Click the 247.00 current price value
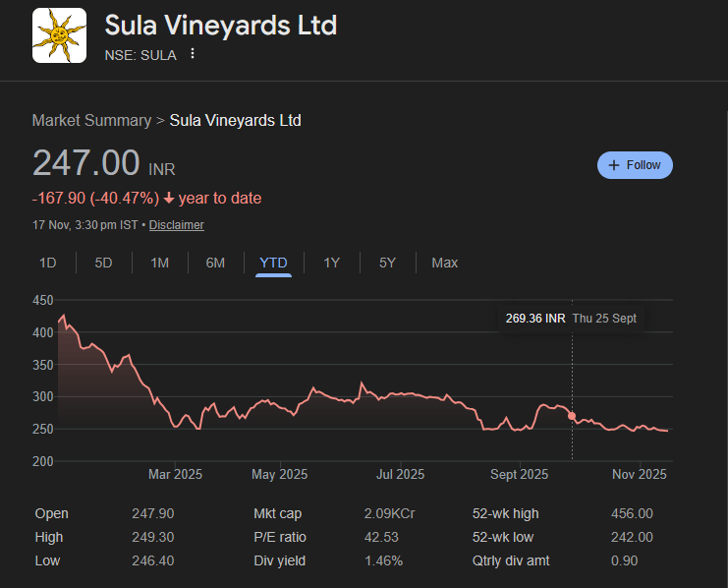728x588 pixels. (x=86, y=162)
